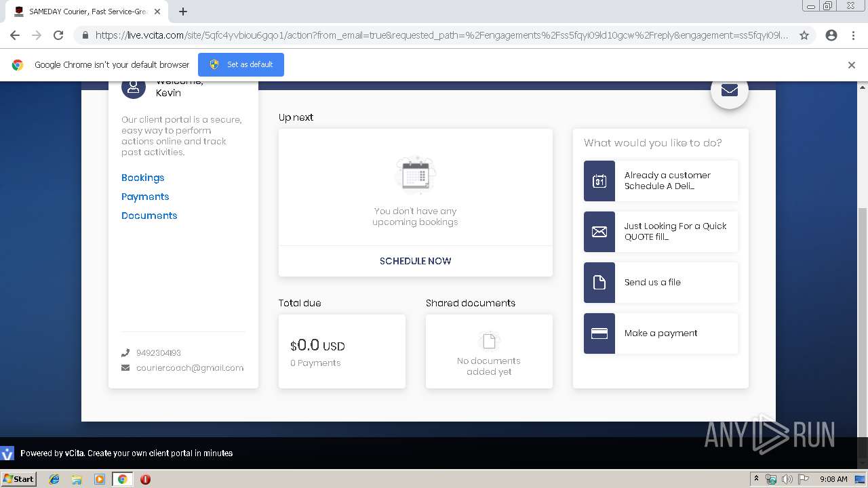
Task: Open the Chrome profile account icon
Action: tap(831, 35)
